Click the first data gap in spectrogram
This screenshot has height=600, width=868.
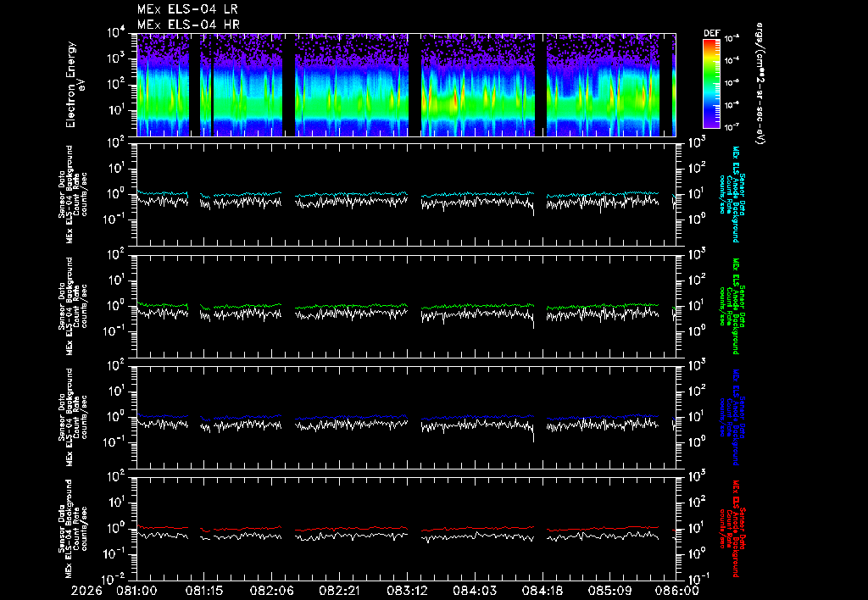tap(194, 85)
